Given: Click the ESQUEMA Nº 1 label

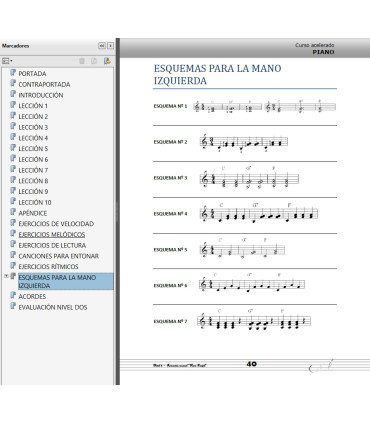Looking at the screenshot, I should pyautogui.click(x=170, y=106).
